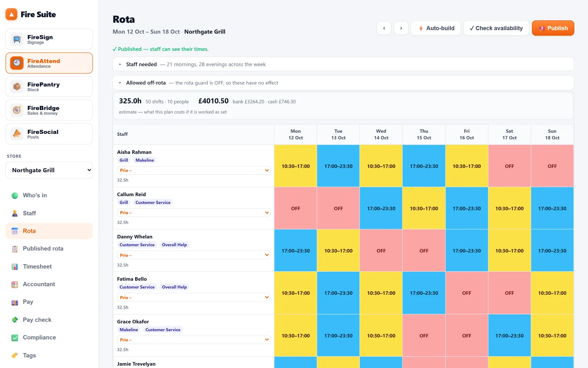Click Danny Whelan's Overall Help tag

pos(174,245)
